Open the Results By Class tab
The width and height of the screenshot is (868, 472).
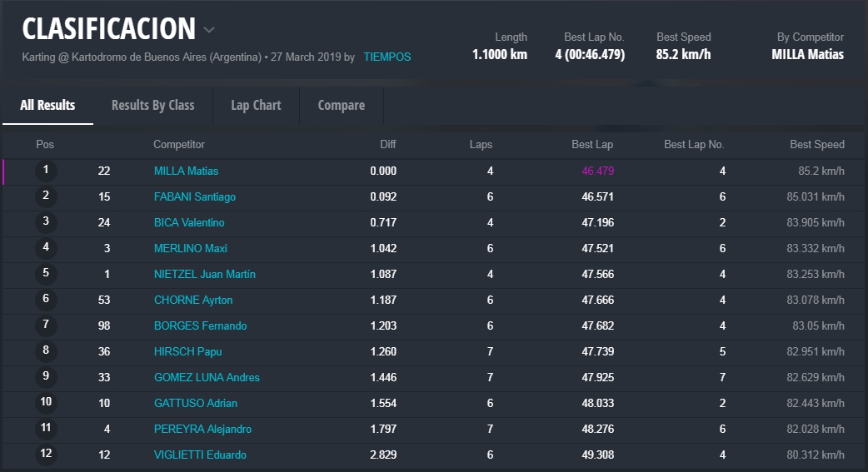(x=152, y=105)
